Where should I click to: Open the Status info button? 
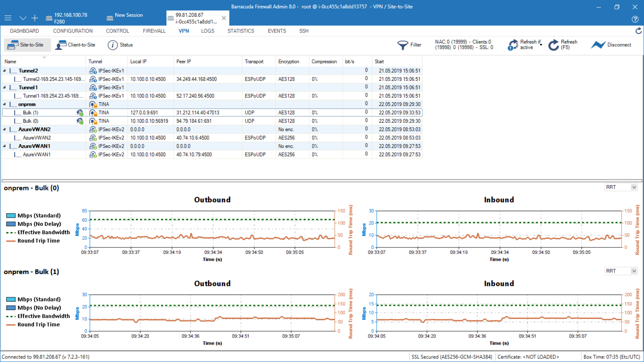[120, 45]
